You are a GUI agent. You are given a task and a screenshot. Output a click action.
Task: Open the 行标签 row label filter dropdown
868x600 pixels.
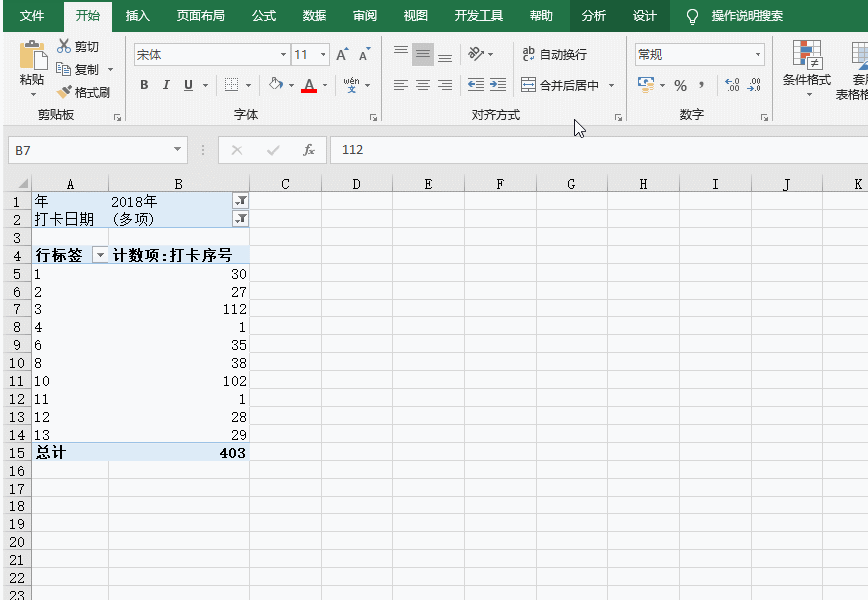click(99, 254)
